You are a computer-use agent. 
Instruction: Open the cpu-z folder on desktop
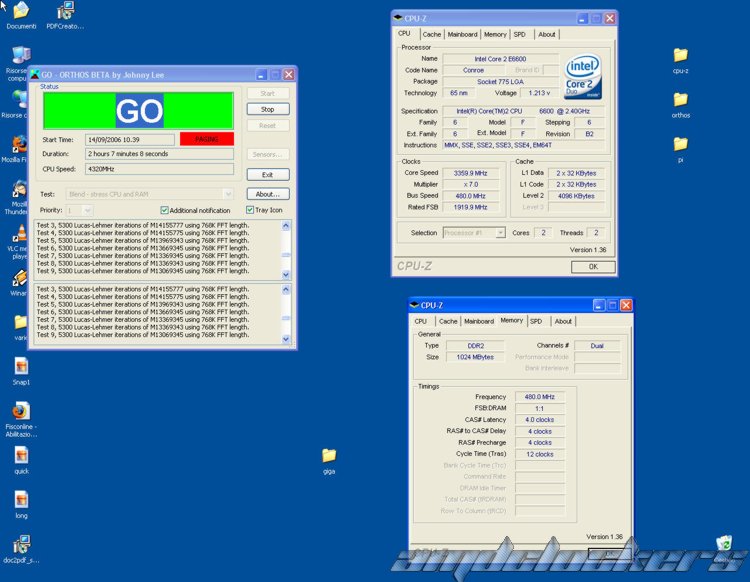[x=680, y=56]
